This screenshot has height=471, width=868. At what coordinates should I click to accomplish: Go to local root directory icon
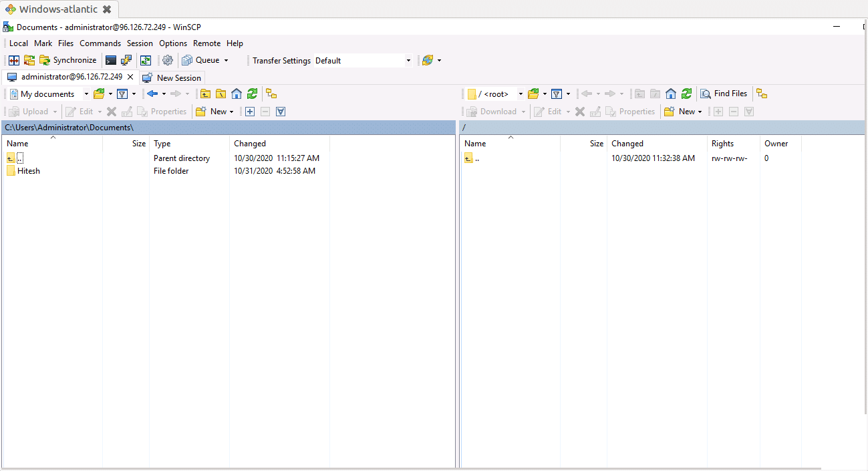click(x=221, y=94)
